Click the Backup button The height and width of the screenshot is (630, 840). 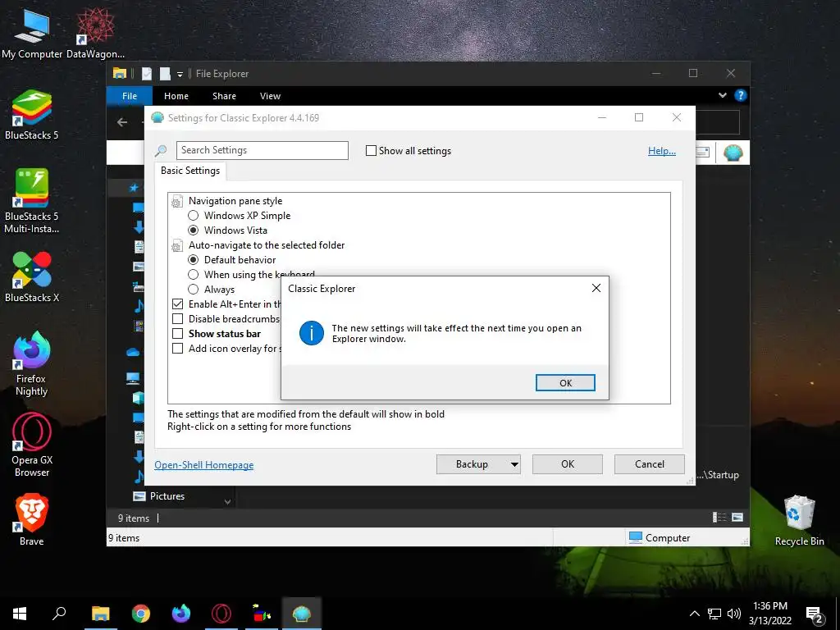click(472, 464)
